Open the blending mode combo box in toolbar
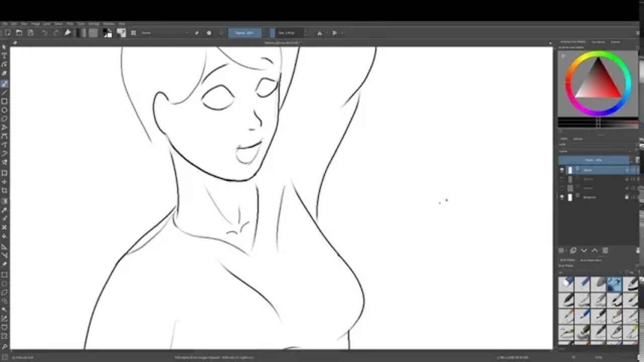This screenshot has height=362, width=644. tap(165, 33)
